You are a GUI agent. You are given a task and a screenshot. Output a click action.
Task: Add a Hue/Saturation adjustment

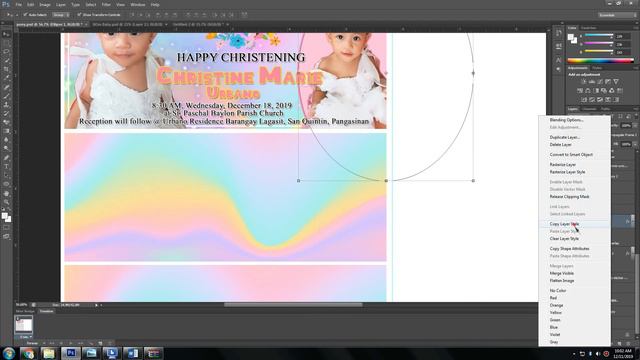580,91
